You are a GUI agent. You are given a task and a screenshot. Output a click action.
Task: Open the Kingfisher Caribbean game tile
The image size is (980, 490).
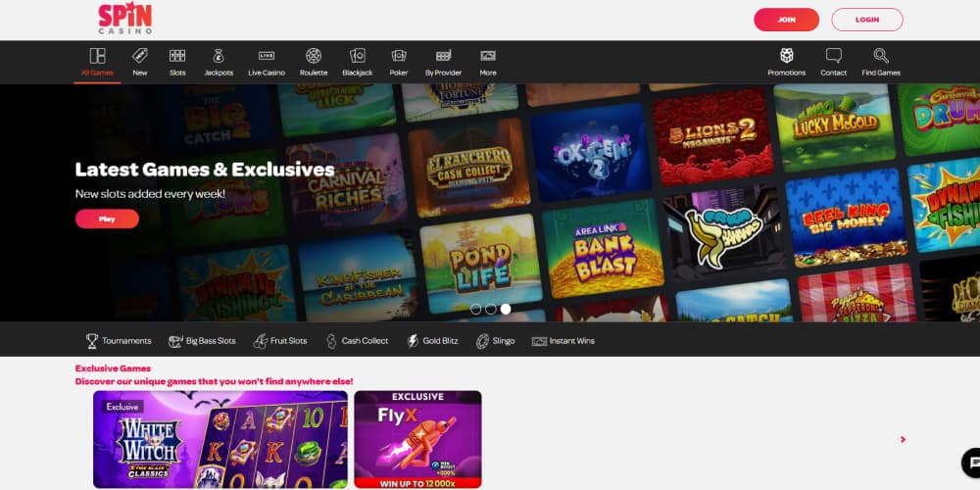pyautogui.click(x=357, y=278)
